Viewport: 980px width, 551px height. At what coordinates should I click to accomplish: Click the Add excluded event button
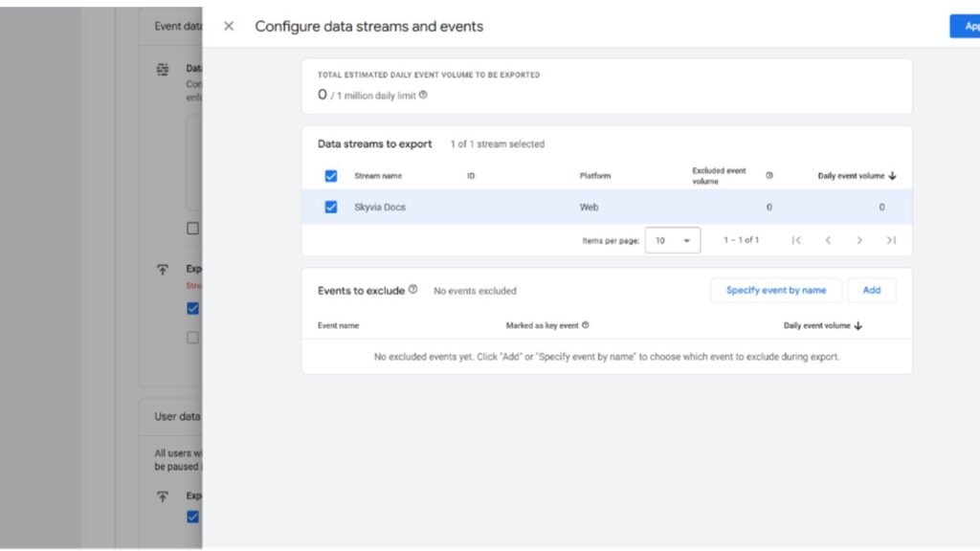(x=872, y=290)
